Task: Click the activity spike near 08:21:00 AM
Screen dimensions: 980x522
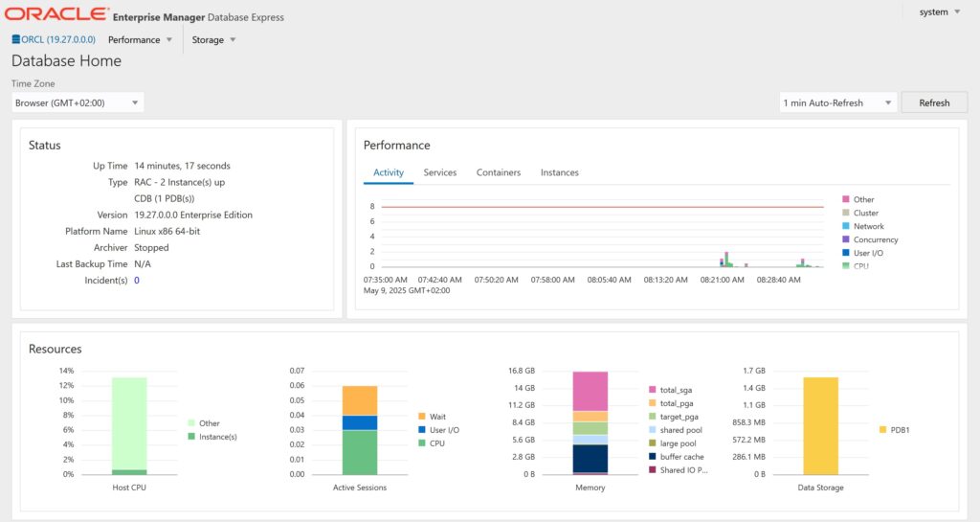Action: pos(726,260)
